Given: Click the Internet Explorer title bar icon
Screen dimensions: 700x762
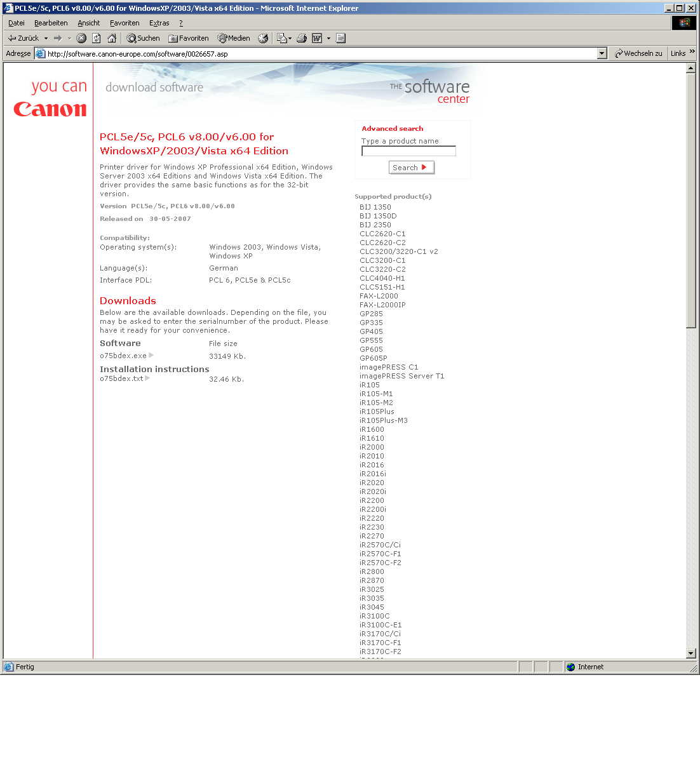Looking at the screenshot, I should coord(8,8).
